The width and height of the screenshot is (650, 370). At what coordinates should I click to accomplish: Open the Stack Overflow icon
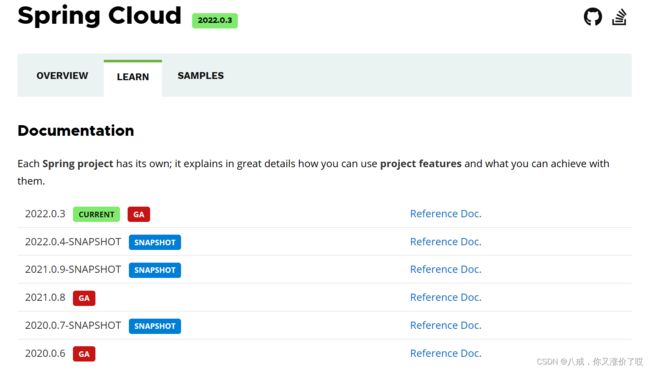(x=619, y=17)
